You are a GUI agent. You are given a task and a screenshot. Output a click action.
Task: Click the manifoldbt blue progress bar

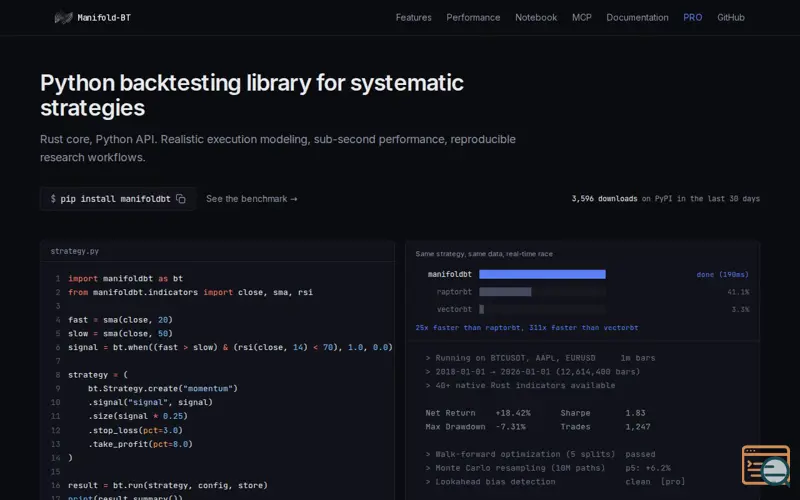[542, 274]
